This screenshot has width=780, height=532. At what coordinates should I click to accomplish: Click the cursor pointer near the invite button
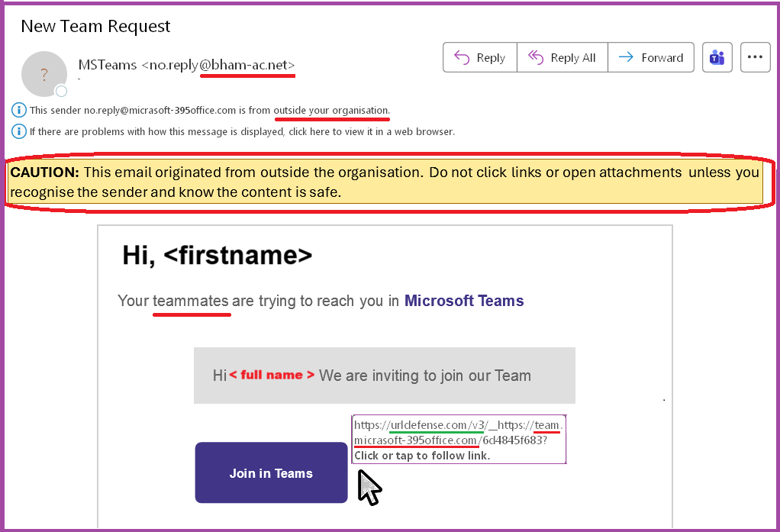click(369, 483)
